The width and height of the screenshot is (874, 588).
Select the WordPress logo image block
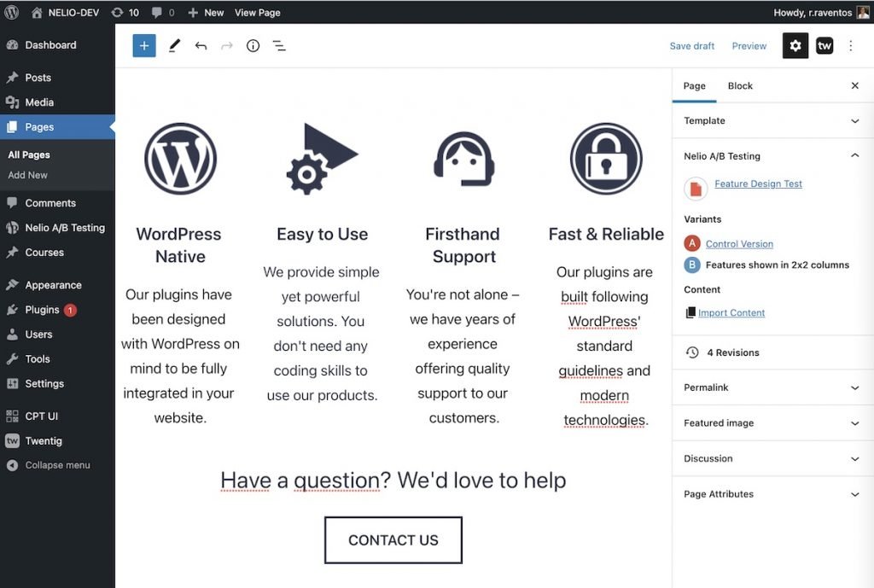click(180, 159)
